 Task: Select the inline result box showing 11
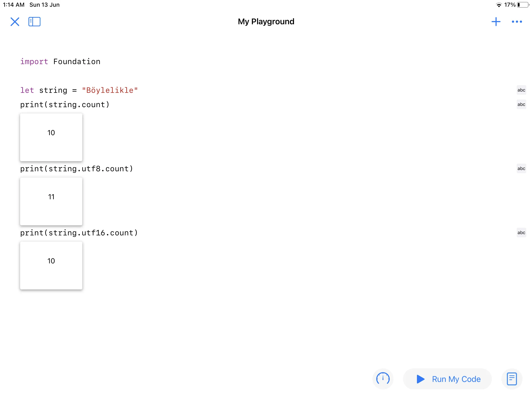click(x=51, y=201)
